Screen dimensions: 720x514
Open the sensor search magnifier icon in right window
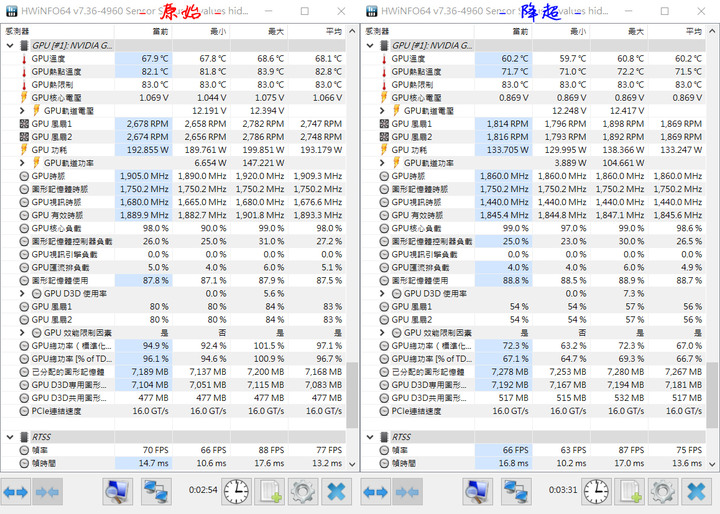pos(478,492)
